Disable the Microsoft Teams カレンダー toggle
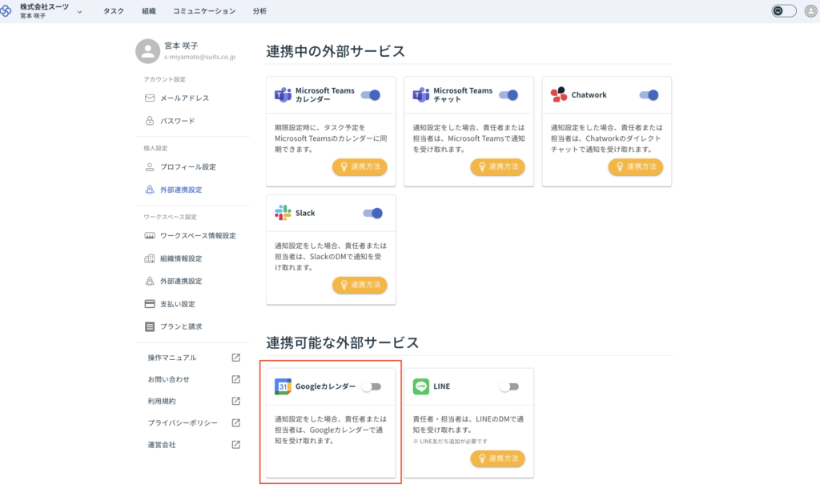Image resolution: width=820 pixels, height=504 pixels. [370, 94]
